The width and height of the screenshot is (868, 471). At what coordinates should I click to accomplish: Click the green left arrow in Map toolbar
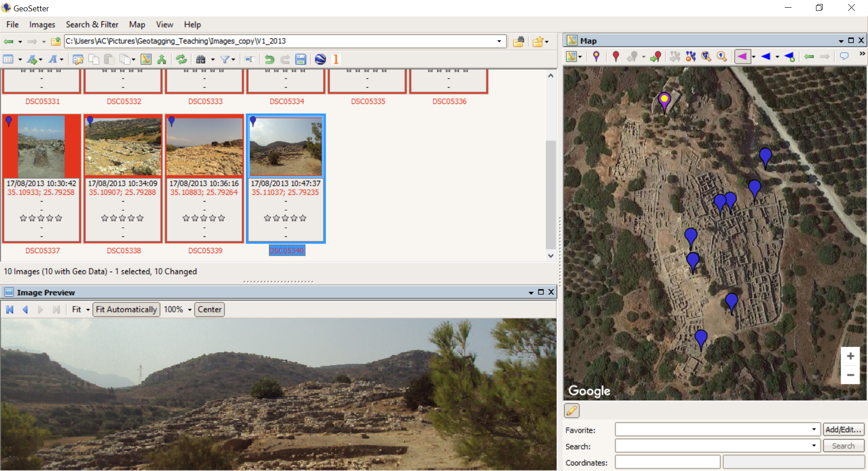point(809,57)
